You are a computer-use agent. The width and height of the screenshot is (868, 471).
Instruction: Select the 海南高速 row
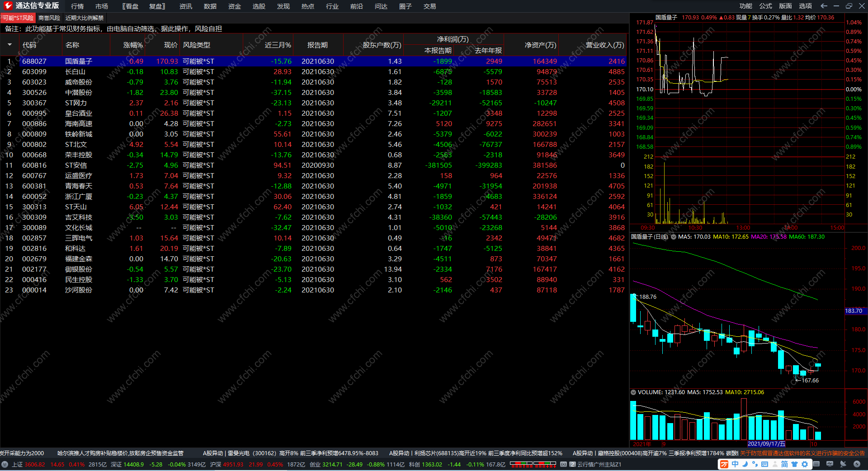(314, 123)
